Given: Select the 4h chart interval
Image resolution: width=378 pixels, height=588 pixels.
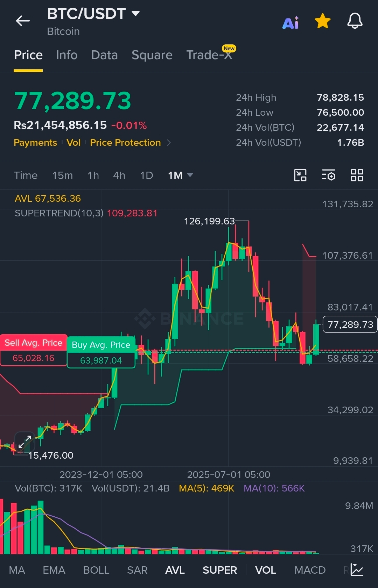Looking at the screenshot, I should (119, 175).
